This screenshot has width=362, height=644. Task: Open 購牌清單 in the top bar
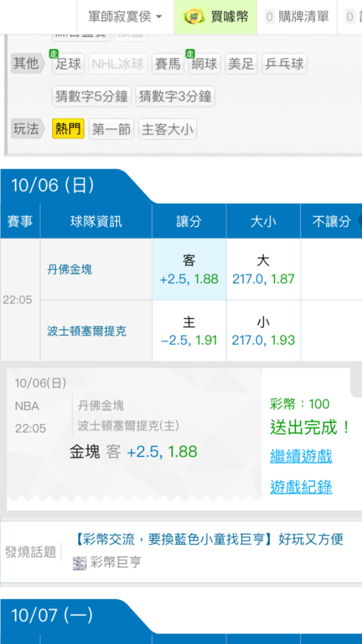coord(297,17)
